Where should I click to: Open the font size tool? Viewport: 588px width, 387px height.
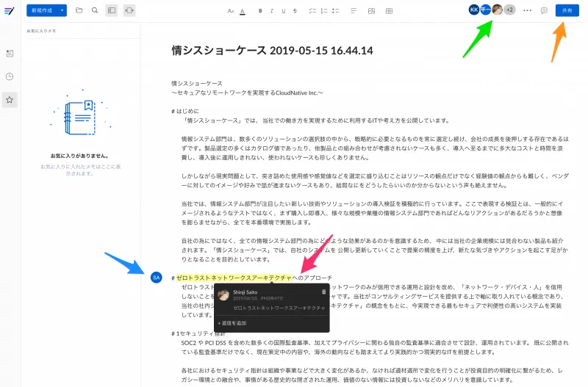(x=231, y=11)
